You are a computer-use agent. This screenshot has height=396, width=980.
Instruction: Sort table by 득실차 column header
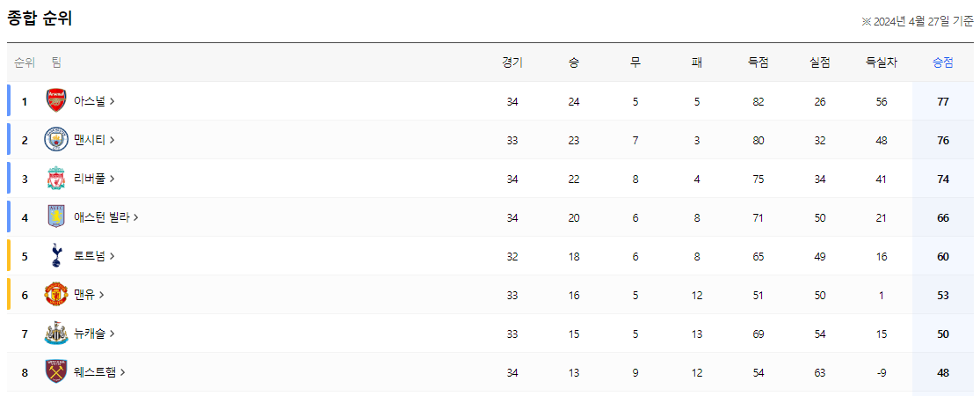pyautogui.click(x=882, y=62)
